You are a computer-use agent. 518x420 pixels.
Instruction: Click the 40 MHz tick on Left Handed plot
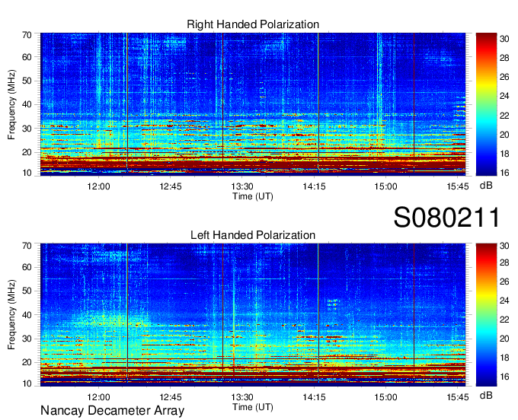click(x=27, y=315)
